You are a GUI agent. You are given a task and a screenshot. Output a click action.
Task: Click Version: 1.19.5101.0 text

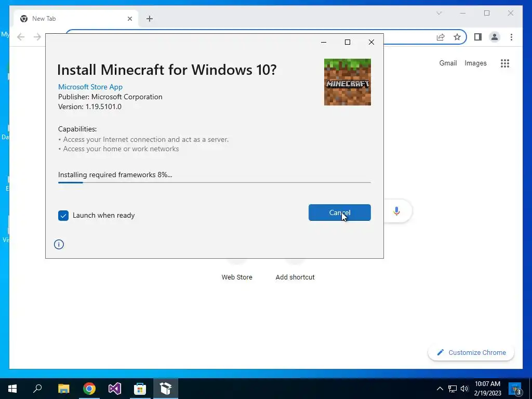(x=89, y=107)
